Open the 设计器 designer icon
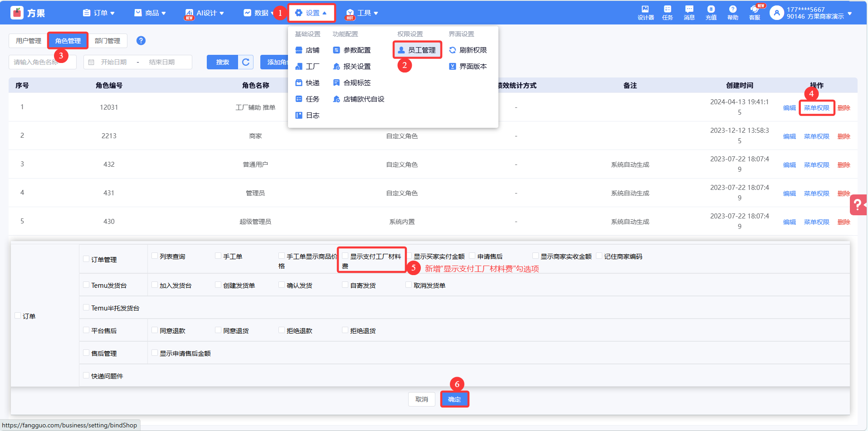This screenshot has width=868, height=431. click(x=645, y=13)
